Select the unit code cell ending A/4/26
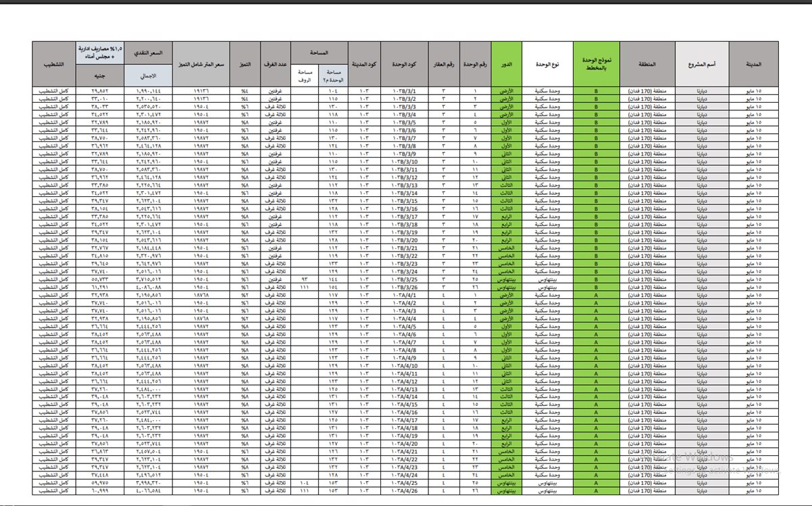 404,490
